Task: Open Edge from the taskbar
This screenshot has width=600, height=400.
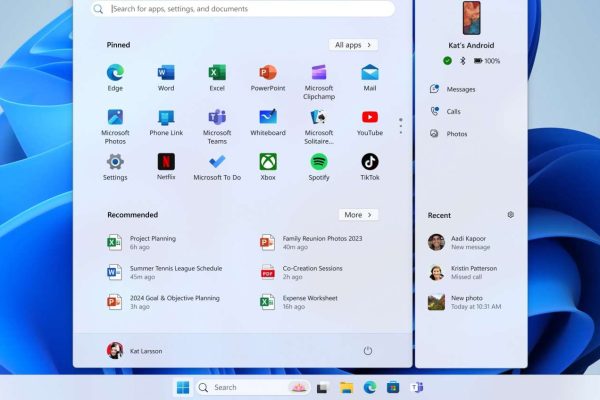Action: 370,388
